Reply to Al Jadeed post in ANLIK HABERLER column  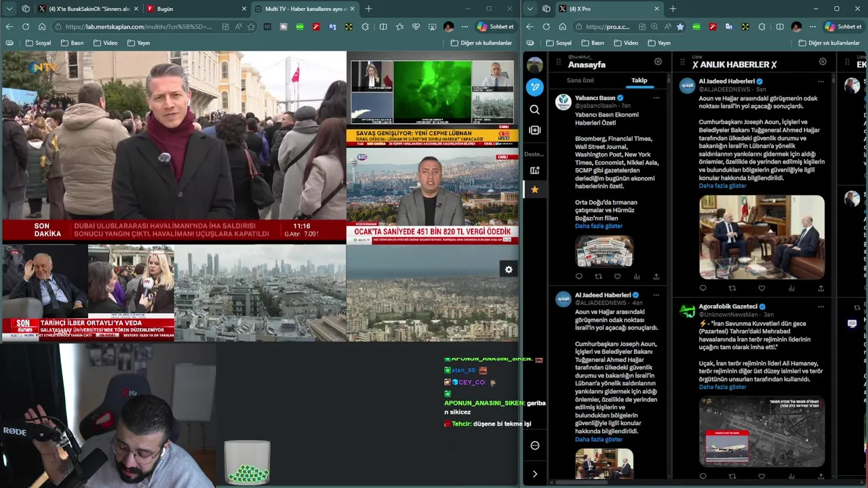703,288
